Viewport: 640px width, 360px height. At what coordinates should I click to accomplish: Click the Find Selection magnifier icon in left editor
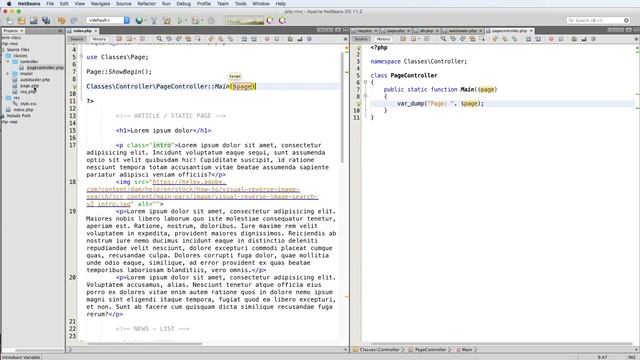click(x=159, y=39)
